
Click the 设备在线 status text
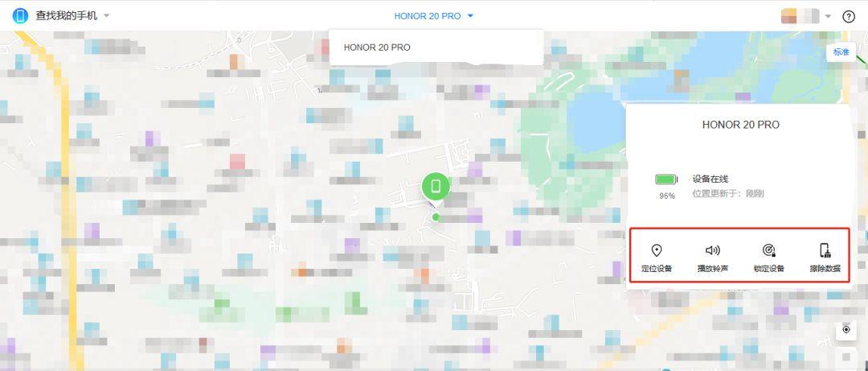coord(710,179)
